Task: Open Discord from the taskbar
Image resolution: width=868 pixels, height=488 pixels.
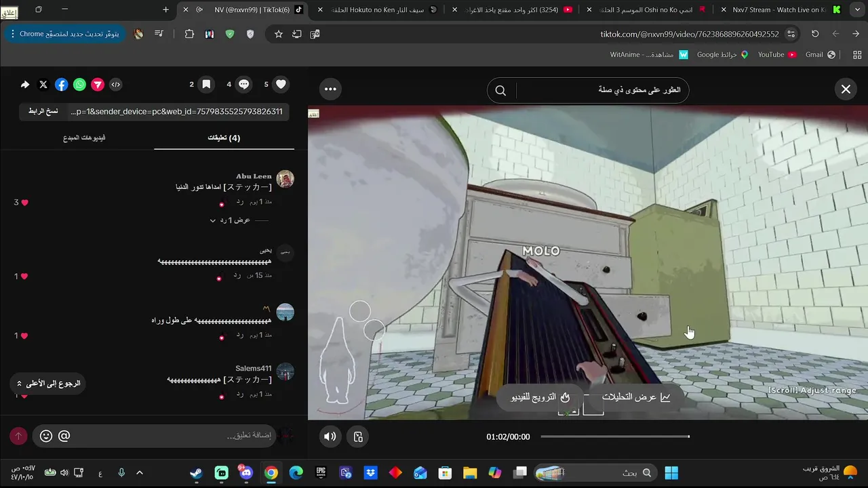Action: click(x=246, y=473)
